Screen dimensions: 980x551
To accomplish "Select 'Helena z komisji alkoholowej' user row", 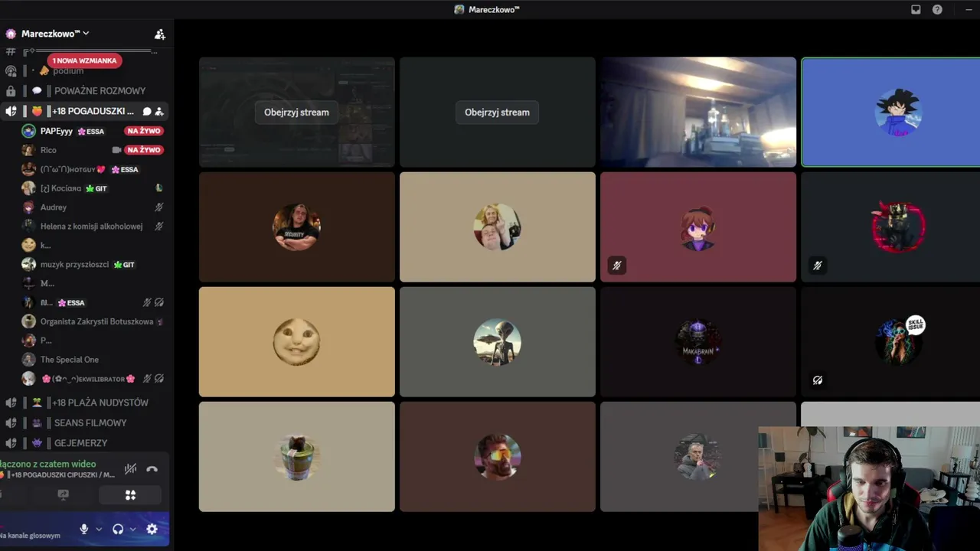I will [92, 227].
